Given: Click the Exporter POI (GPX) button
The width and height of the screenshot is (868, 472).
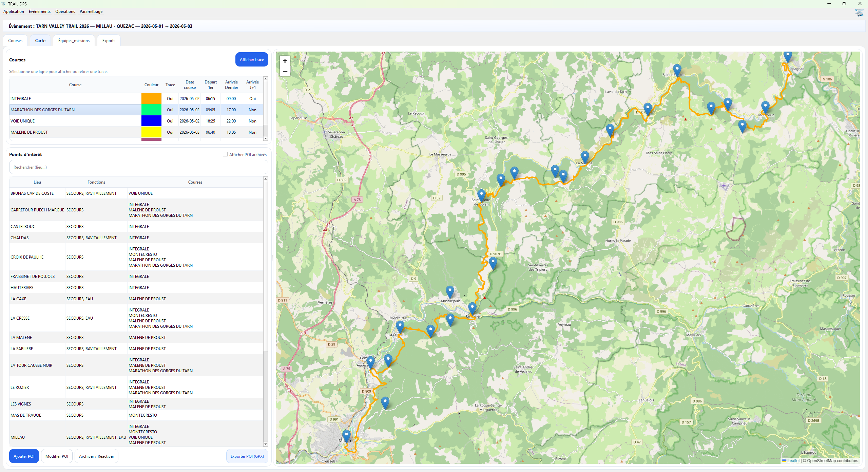Looking at the screenshot, I should [x=247, y=456].
